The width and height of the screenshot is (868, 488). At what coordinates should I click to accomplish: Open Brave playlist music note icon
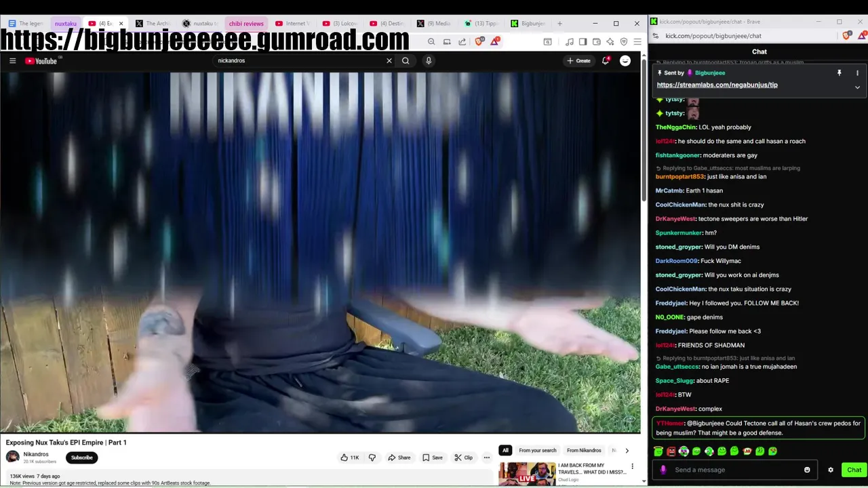point(569,42)
